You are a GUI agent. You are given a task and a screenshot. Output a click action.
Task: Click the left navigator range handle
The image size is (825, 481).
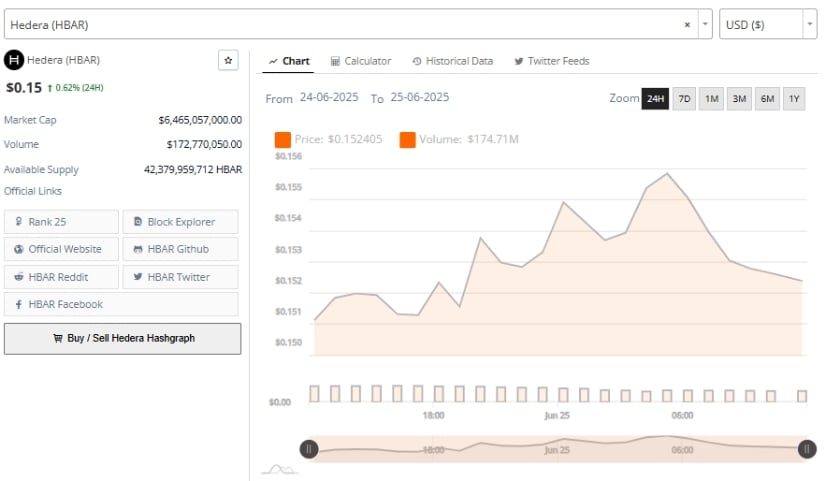tap(309, 449)
